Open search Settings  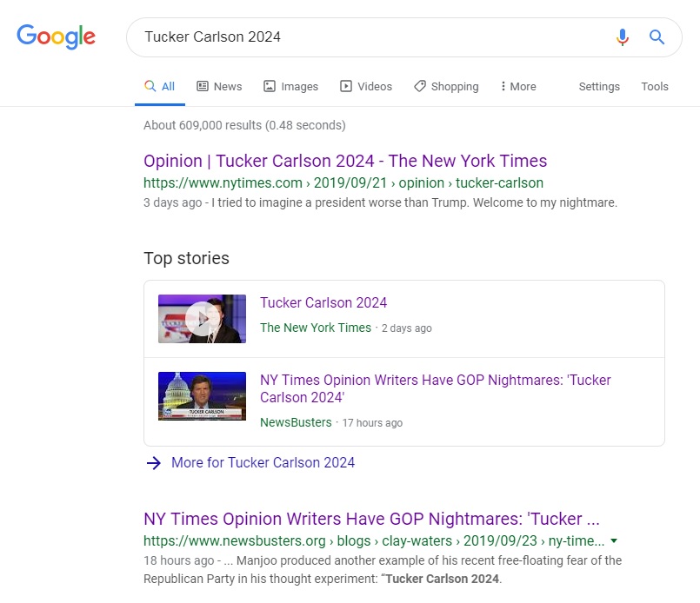[599, 87]
